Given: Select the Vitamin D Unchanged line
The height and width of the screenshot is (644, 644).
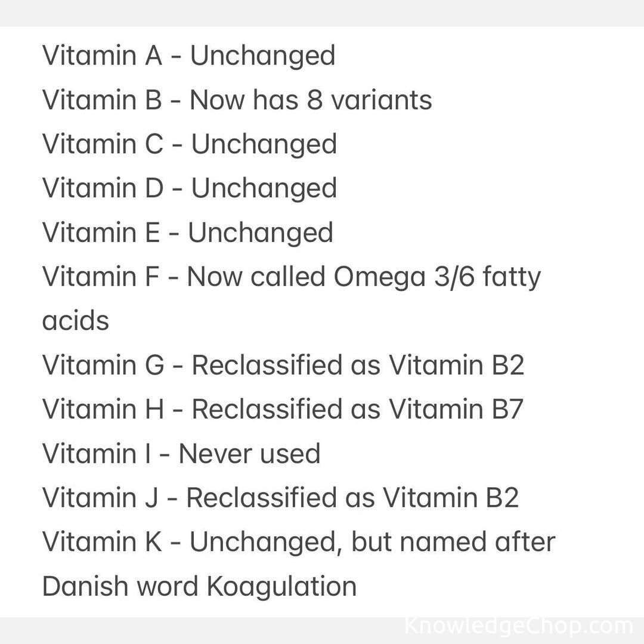Looking at the screenshot, I should coord(189,188).
